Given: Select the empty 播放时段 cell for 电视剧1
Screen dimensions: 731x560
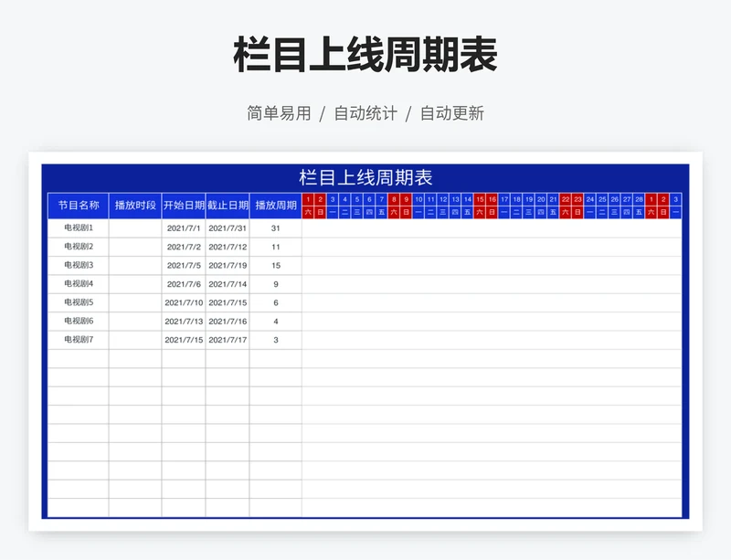Looking at the screenshot, I should [135, 228].
